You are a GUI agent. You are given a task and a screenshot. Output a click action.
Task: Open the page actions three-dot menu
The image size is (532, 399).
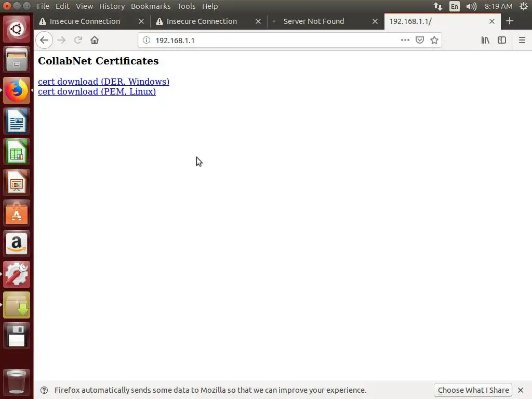pos(405,40)
